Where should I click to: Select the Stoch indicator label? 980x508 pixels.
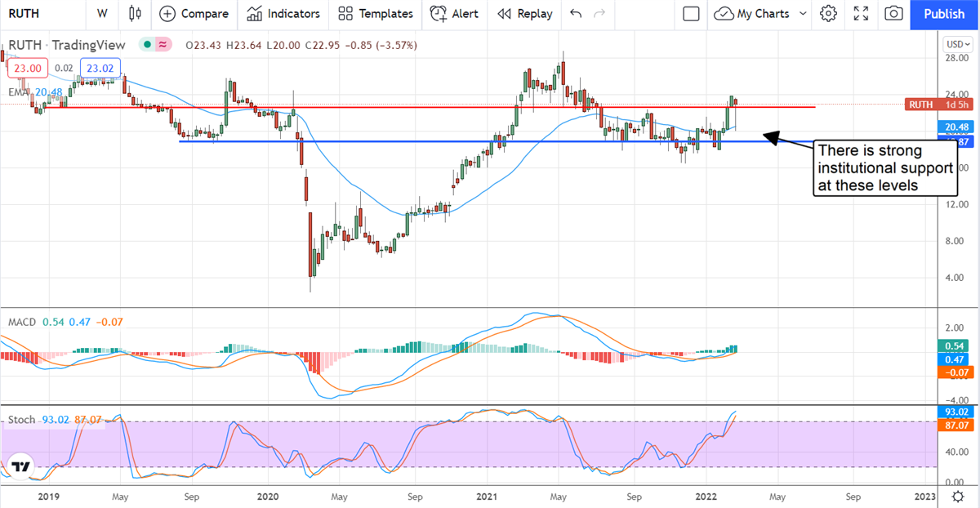[x=21, y=420]
